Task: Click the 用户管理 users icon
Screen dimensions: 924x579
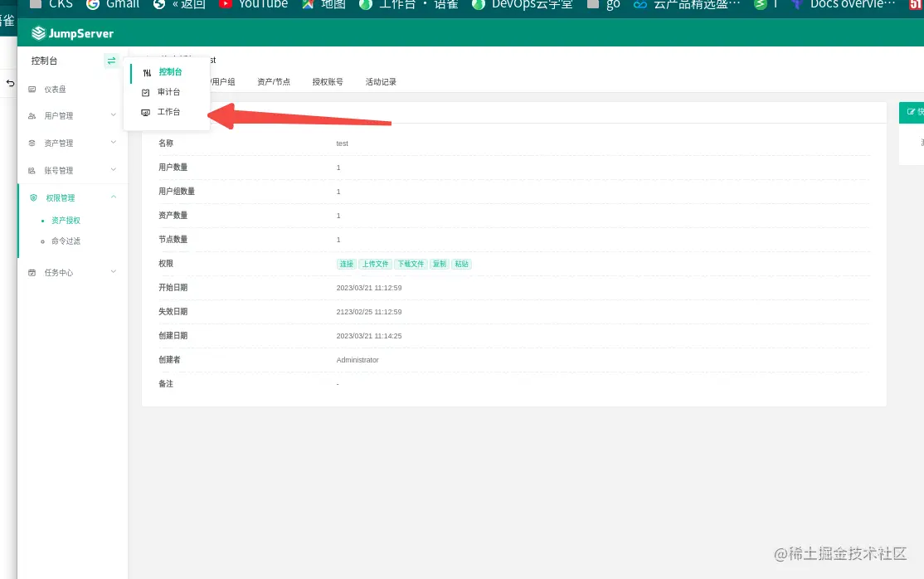Action: [32, 116]
